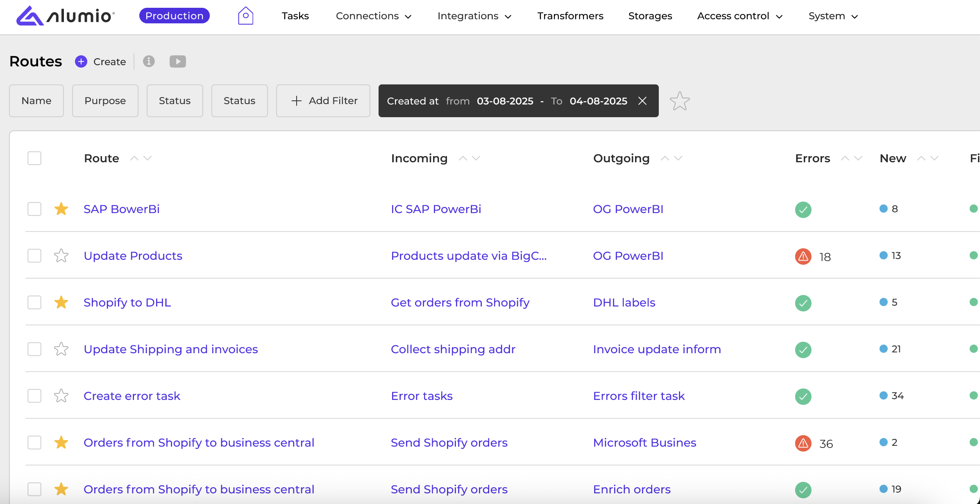Tick the checkbox for Shopify to DHL

pos(34,302)
